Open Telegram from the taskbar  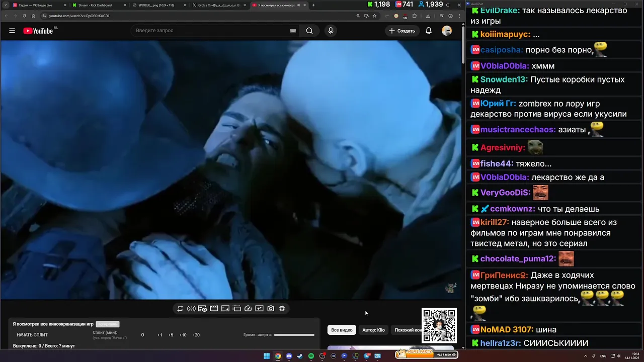(367, 356)
